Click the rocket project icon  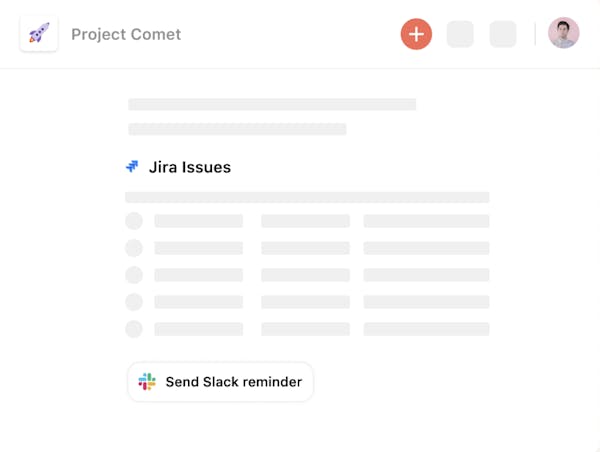pos(39,34)
